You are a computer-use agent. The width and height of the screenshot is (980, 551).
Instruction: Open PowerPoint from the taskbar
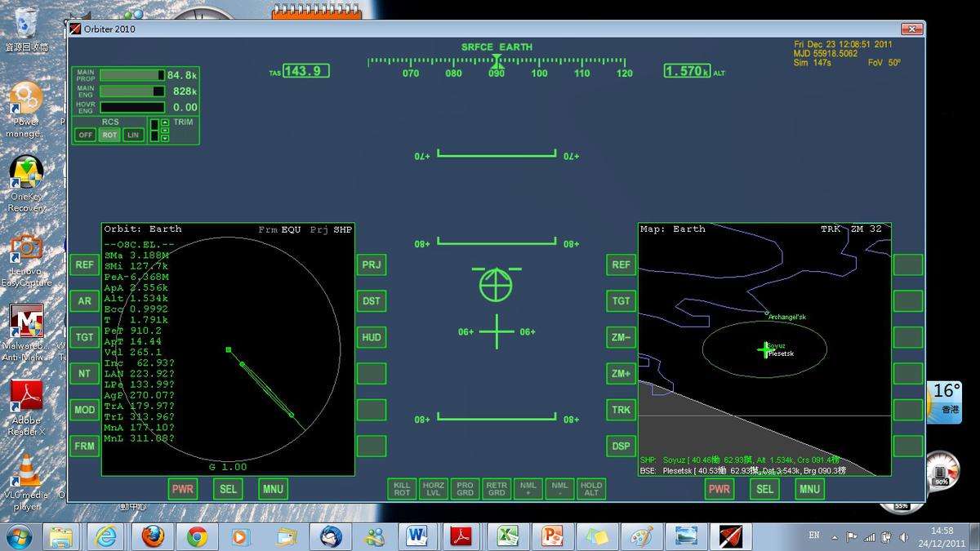pyautogui.click(x=553, y=536)
